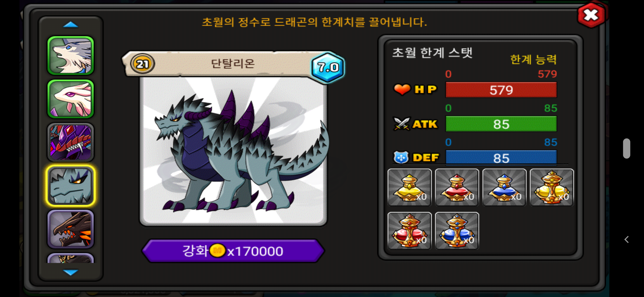
Task: Click the red HP 579 bar
Action: tap(501, 90)
